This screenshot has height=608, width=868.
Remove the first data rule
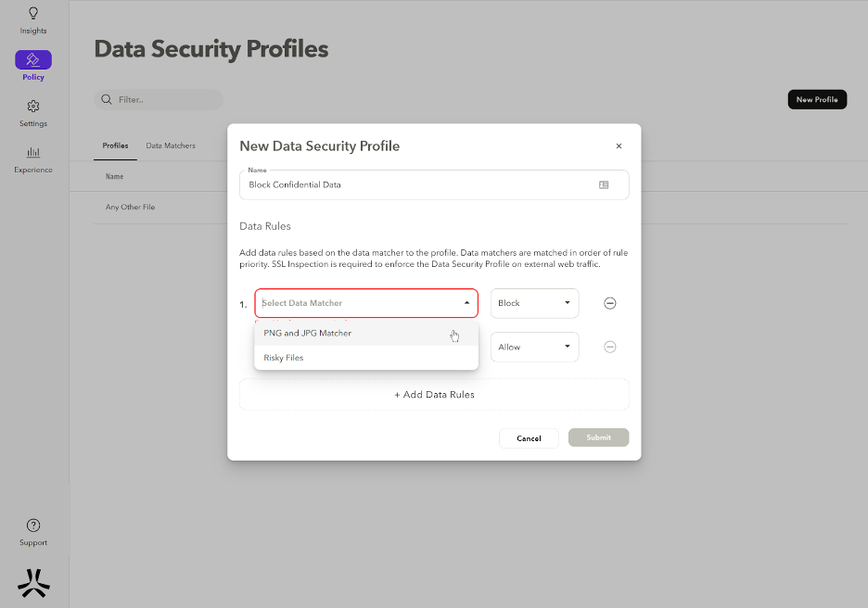tap(610, 303)
